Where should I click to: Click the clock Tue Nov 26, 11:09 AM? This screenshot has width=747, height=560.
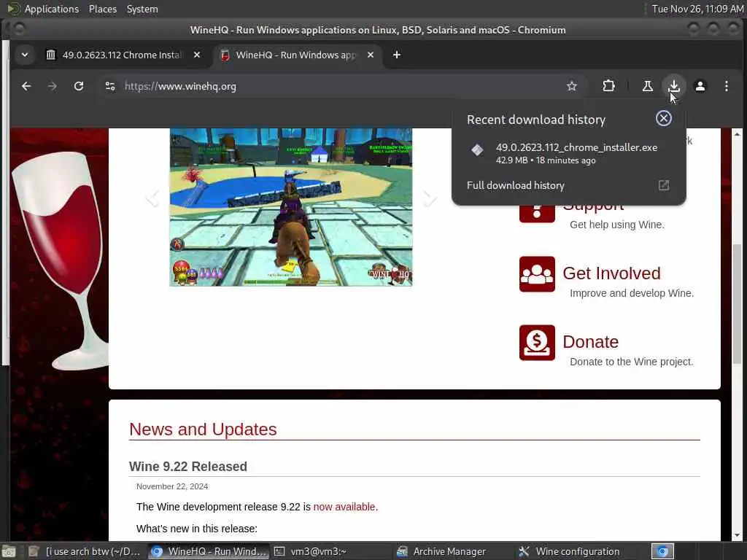click(x=697, y=9)
